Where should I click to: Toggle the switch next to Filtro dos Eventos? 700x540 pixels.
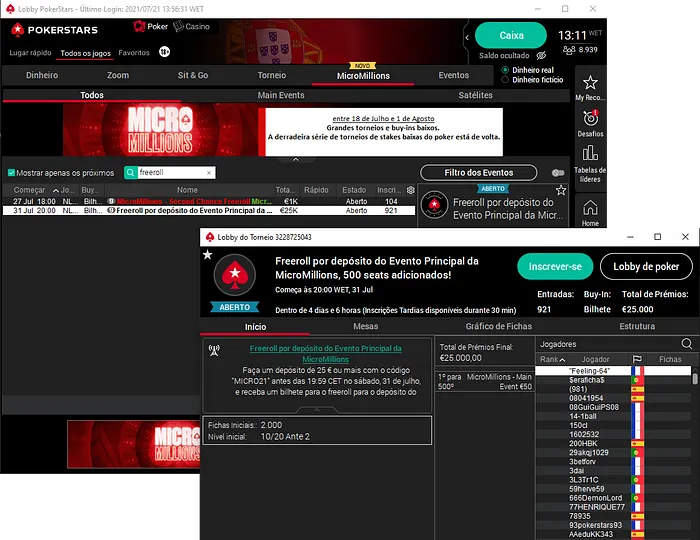(558, 173)
